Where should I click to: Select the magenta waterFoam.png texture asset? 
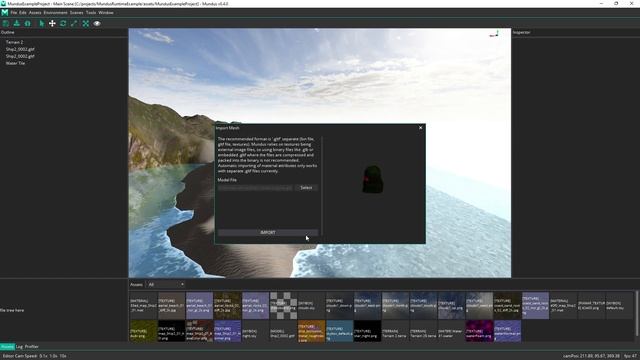point(479,331)
